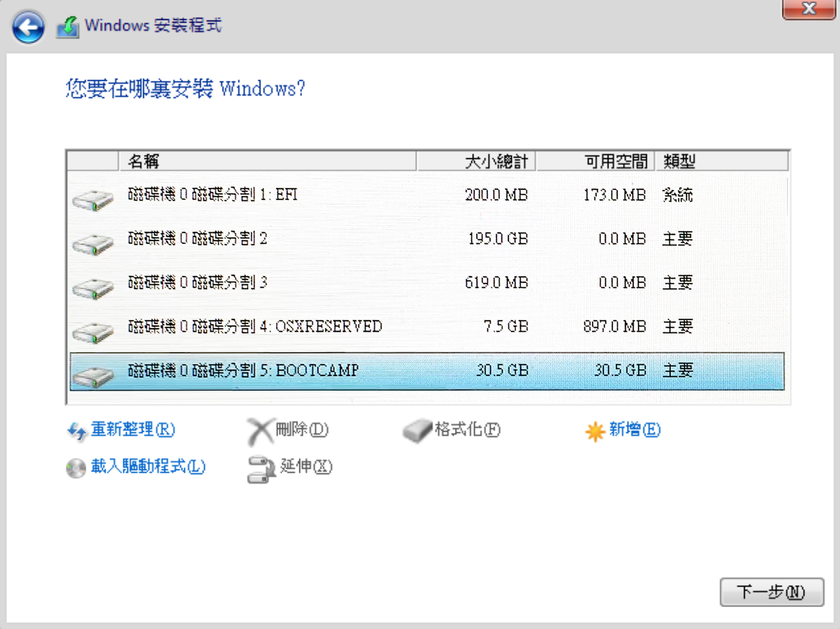Click the X delete icon beside 刪除
Screen dimensions: 840x629
tap(260, 432)
